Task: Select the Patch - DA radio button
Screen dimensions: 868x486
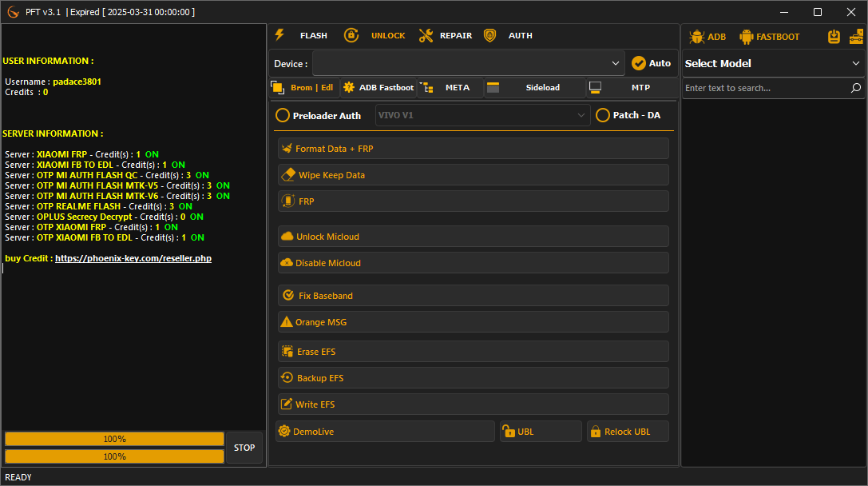Action: click(603, 115)
